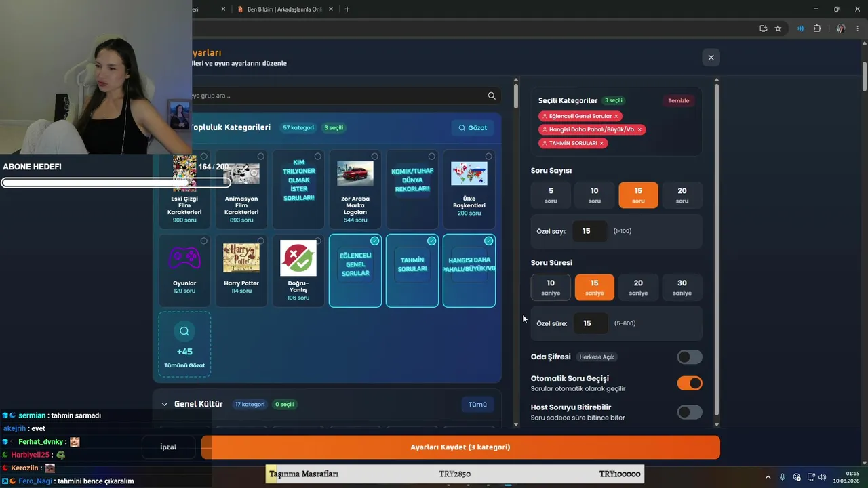The image size is (868, 488).
Task: Select the Animasyon Film Karakterleri category
Action: (241, 189)
